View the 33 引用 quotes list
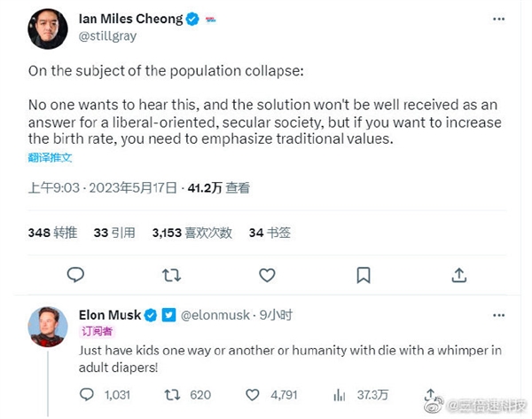The height and width of the screenshot is (419, 532). coord(114,233)
